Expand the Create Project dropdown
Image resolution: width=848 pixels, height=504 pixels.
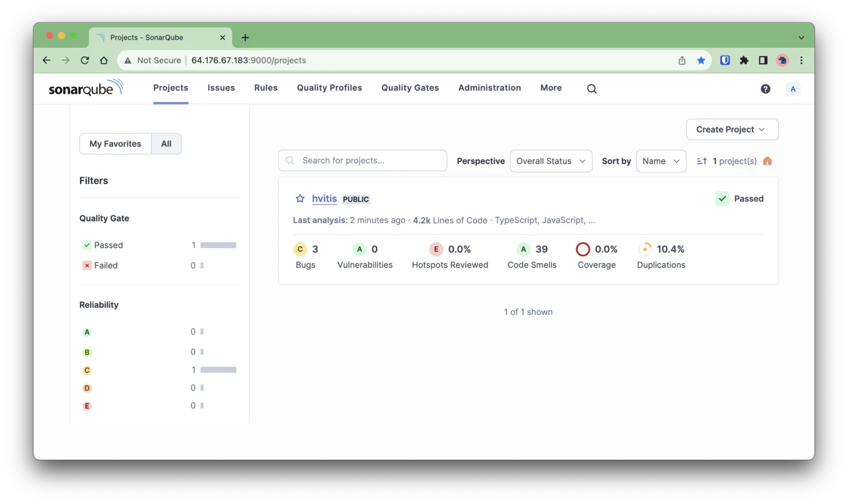tap(732, 129)
